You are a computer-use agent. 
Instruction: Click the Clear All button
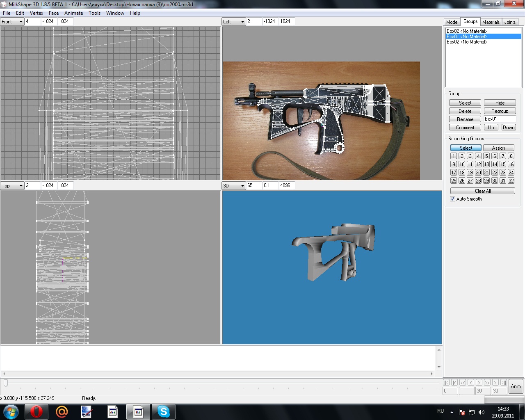click(x=482, y=191)
